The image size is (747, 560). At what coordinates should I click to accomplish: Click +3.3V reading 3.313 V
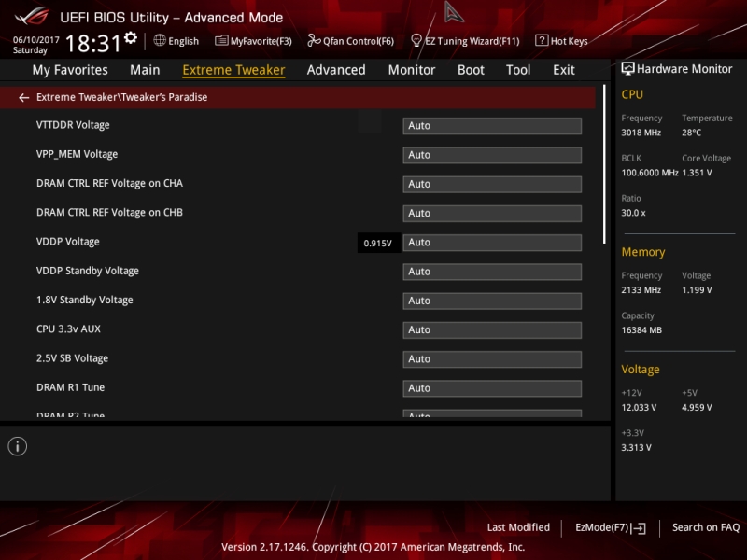[x=636, y=448]
